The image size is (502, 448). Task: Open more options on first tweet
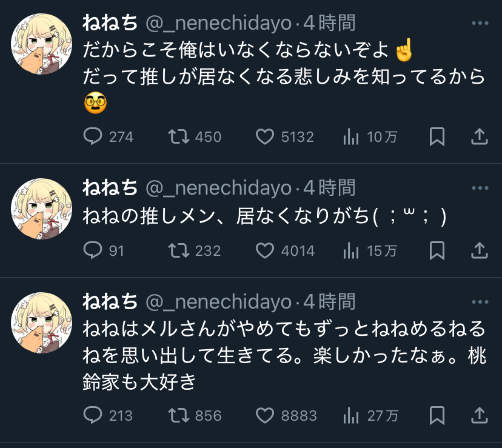tap(480, 24)
